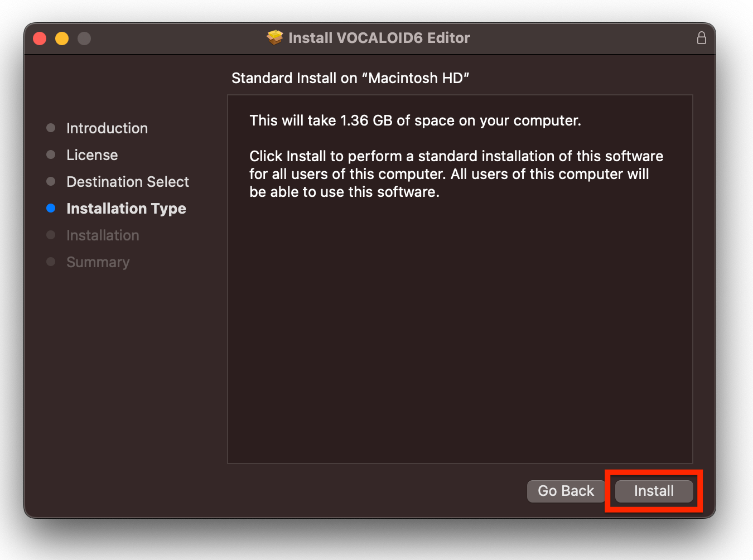753x560 pixels.
Task: Click the lock icon at top right
Action: click(702, 38)
